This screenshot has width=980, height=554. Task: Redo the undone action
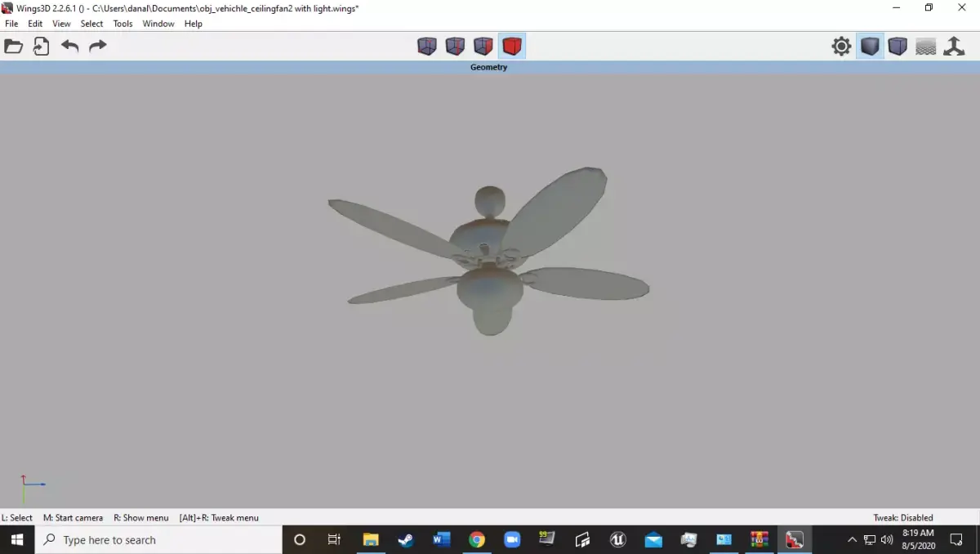(97, 47)
